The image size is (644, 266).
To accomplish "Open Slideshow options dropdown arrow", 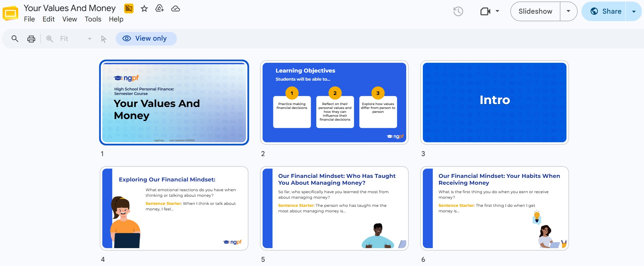I will pos(568,11).
